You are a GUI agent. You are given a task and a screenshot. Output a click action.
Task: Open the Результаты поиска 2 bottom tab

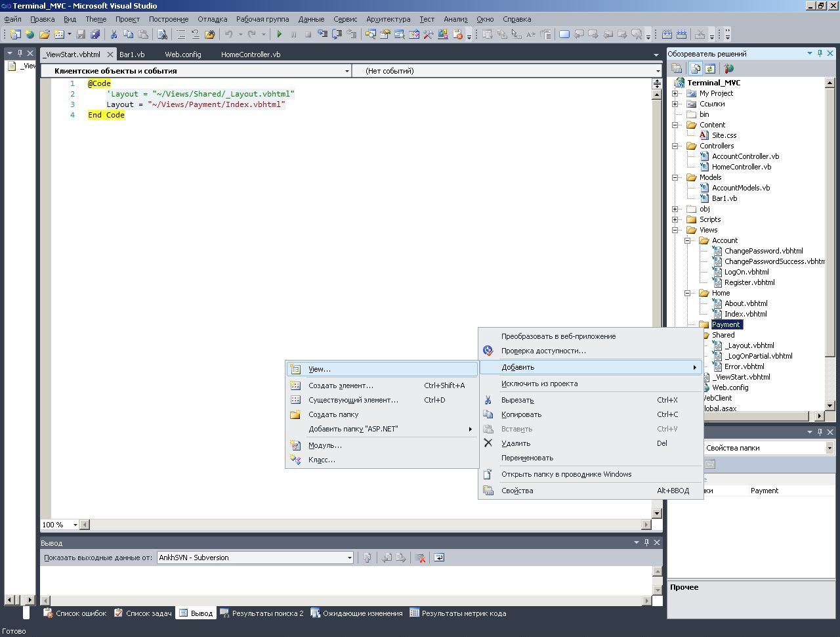click(x=262, y=613)
